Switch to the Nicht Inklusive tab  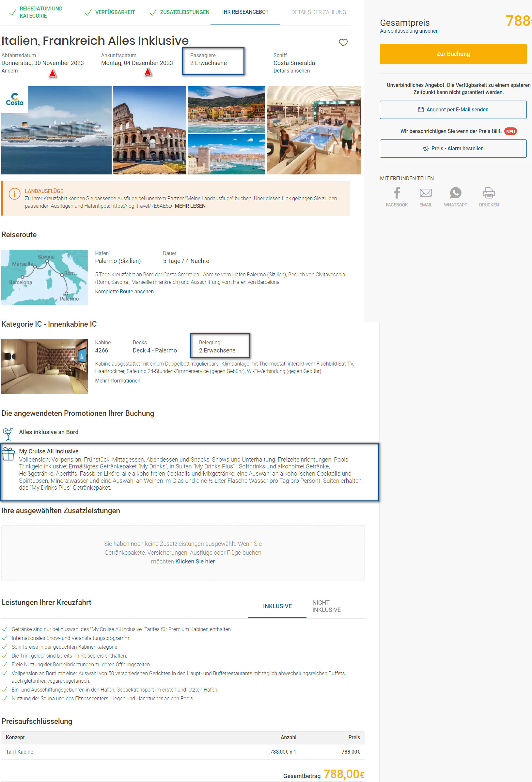point(326,606)
